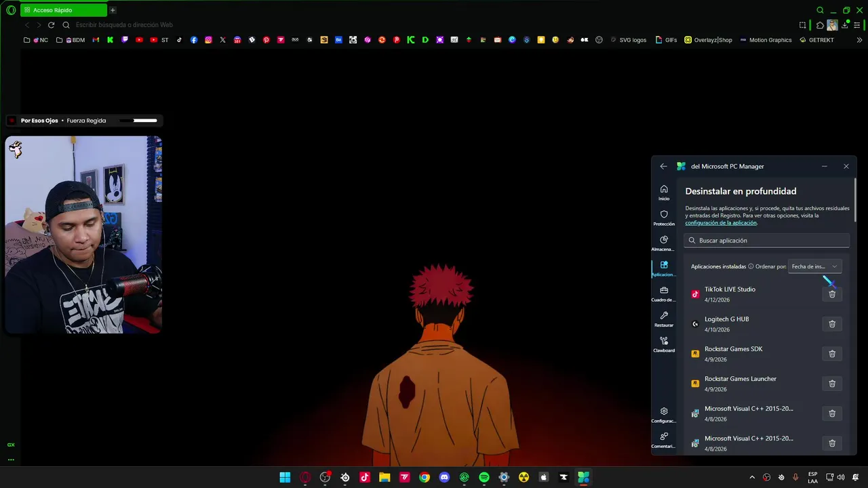Open the Overlayz|Shop bookmark
This screenshot has width=868, height=488.
tap(708, 40)
